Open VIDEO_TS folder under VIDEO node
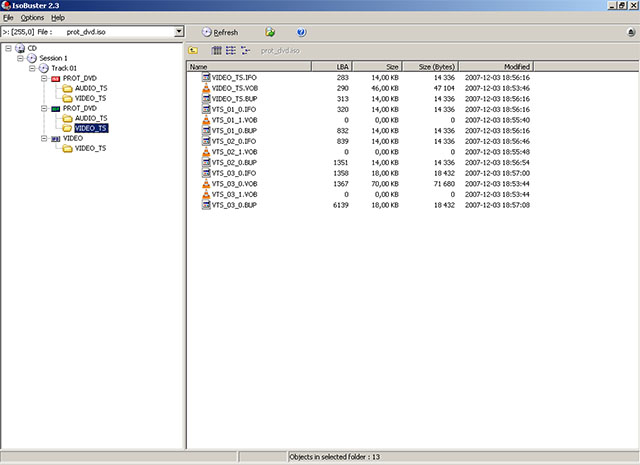The height and width of the screenshot is (465, 640). (x=90, y=148)
